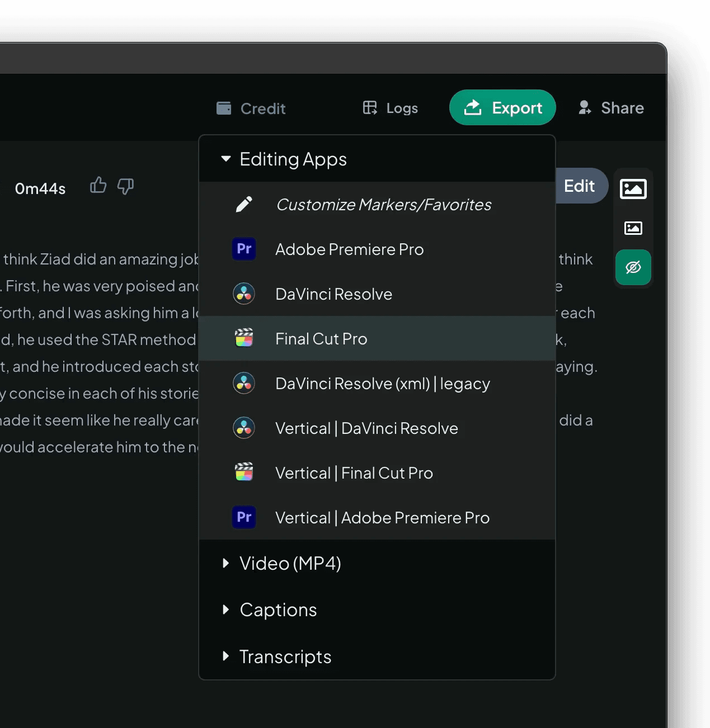Click the 0m44s duration label
Image resolution: width=710 pixels, height=728 pixels.
click(40, 189)
